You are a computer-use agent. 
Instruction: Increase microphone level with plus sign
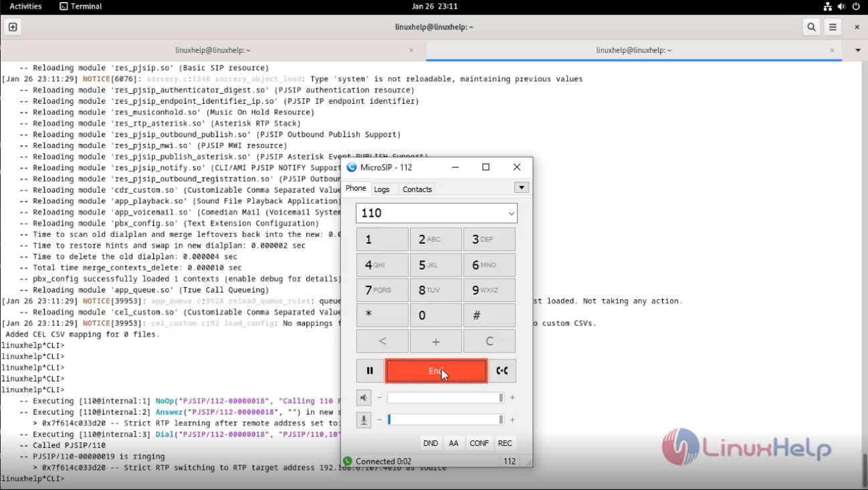point(512,420)
